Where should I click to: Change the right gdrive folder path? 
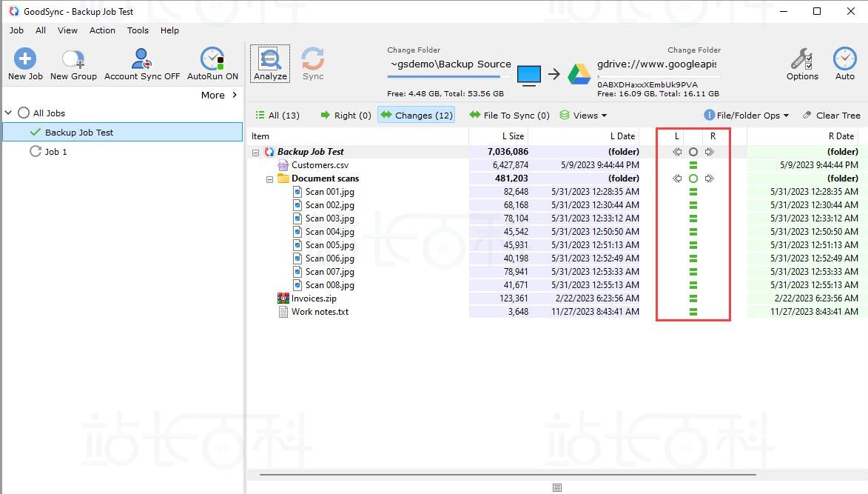tap(656, 64)
